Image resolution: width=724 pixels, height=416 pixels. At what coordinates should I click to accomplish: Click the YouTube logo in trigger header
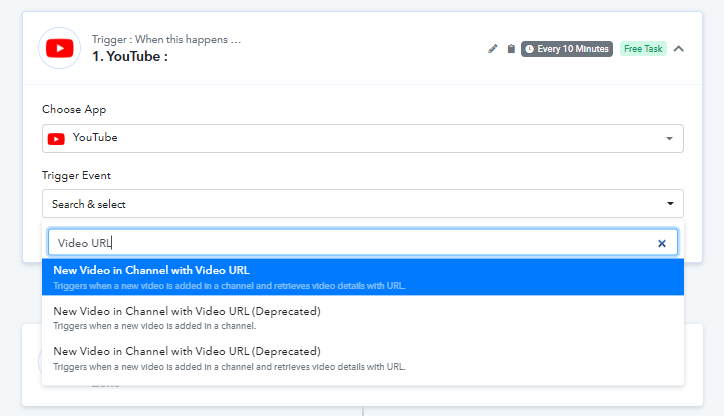(x=60, y=48)
